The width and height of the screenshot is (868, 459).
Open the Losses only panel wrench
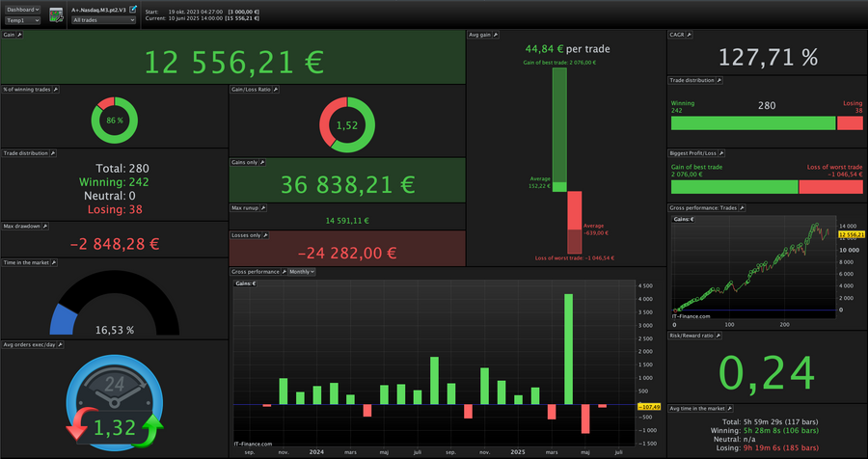265,235
